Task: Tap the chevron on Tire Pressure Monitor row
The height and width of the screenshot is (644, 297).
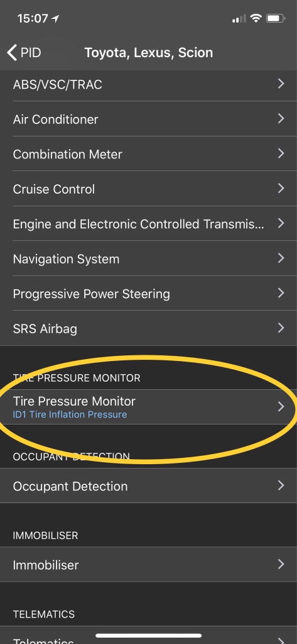Action: tap(281, 407)
